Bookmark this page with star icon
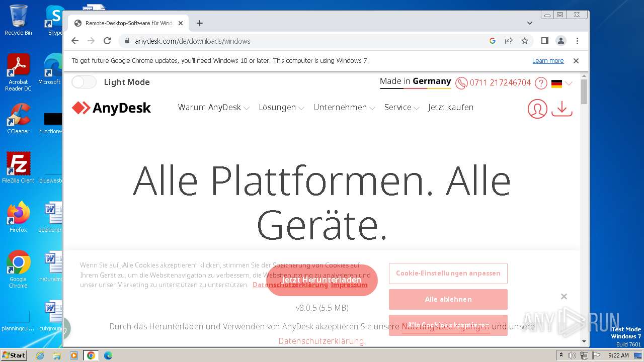 click(x=525, y=41)
